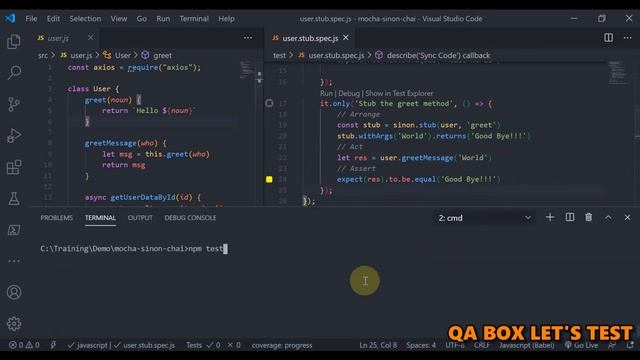This screenshot has width=640, height=360.
Task: Create a new terminal with plus icon
Action: pyautogui.click(x=550, y=218)
